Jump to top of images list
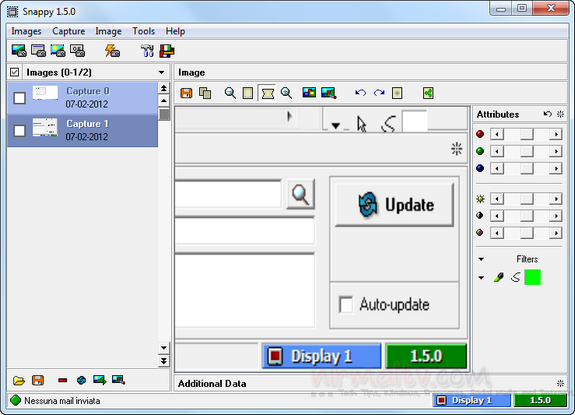575x415 pixels. (164, 88)
